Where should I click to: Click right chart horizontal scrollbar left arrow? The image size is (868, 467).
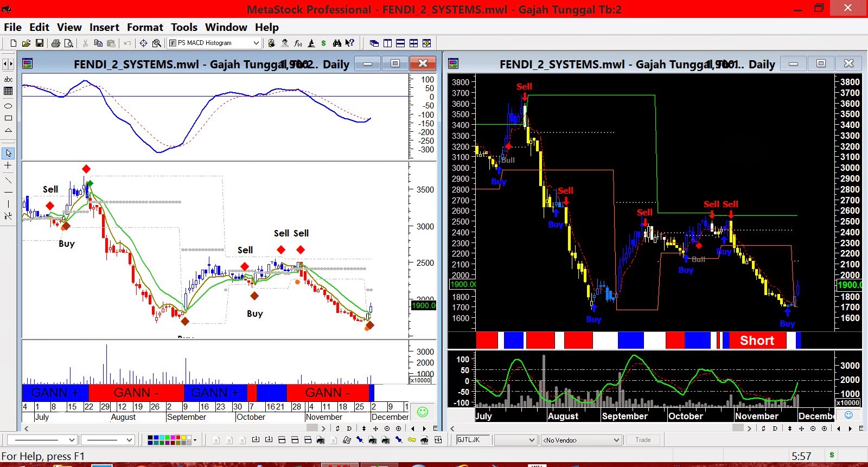(x=452, y=428)
